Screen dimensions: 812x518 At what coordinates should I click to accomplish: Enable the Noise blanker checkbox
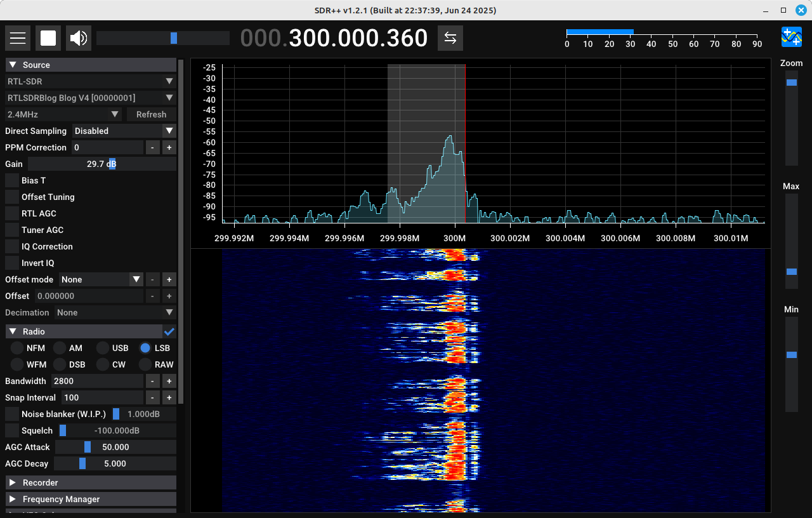12,414
